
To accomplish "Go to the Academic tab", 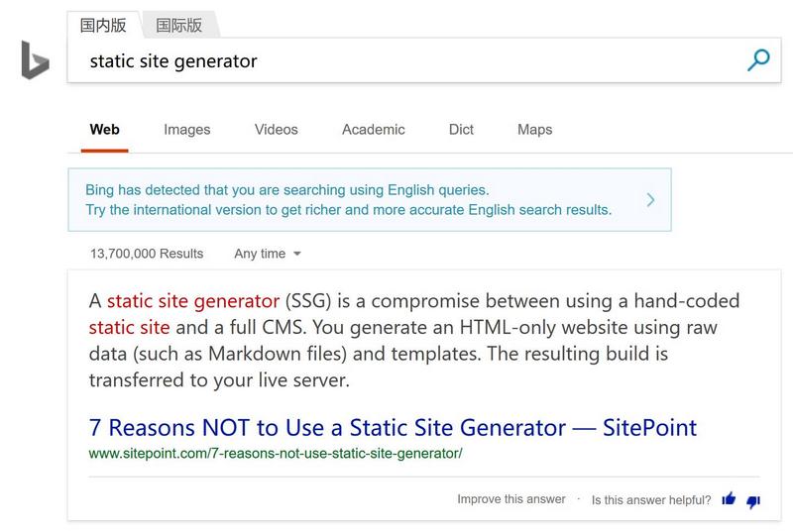I will tap(374, 130).
